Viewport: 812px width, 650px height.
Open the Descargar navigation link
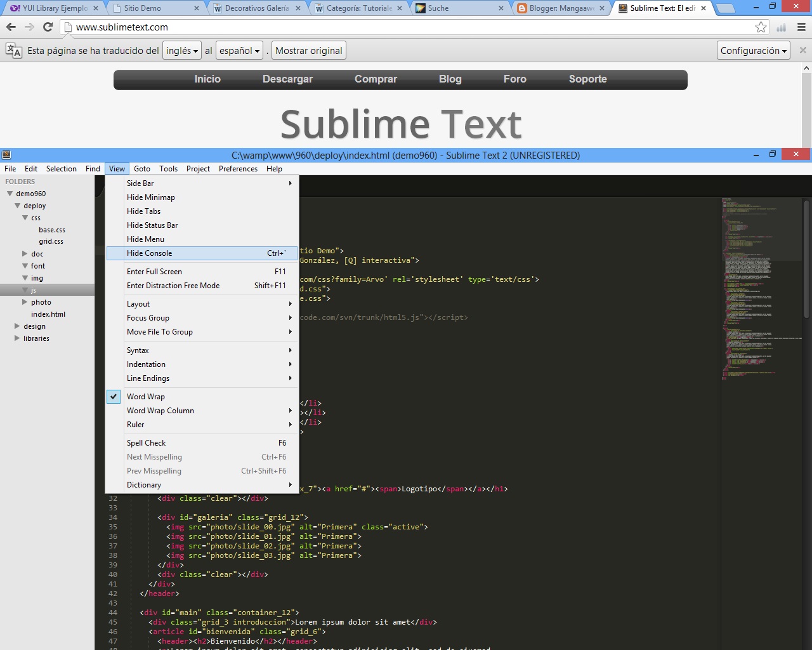tap(287, 79)
